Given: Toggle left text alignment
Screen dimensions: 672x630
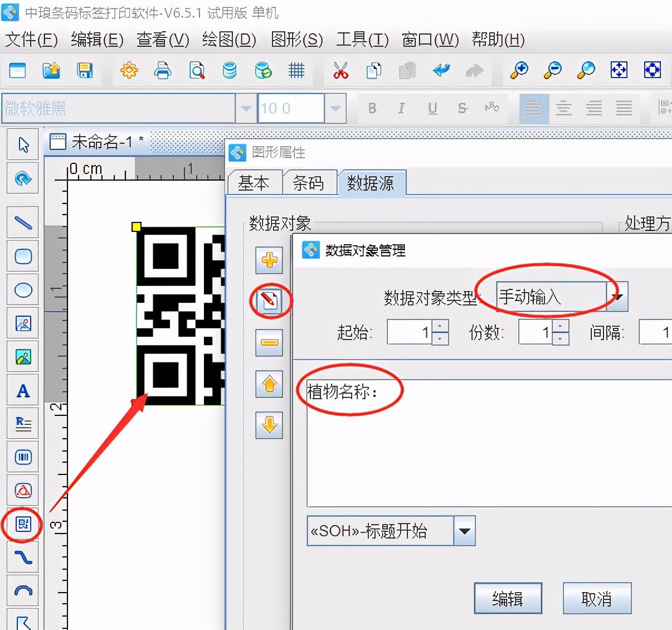Looking at the screenshot, I should pos(533,108).
